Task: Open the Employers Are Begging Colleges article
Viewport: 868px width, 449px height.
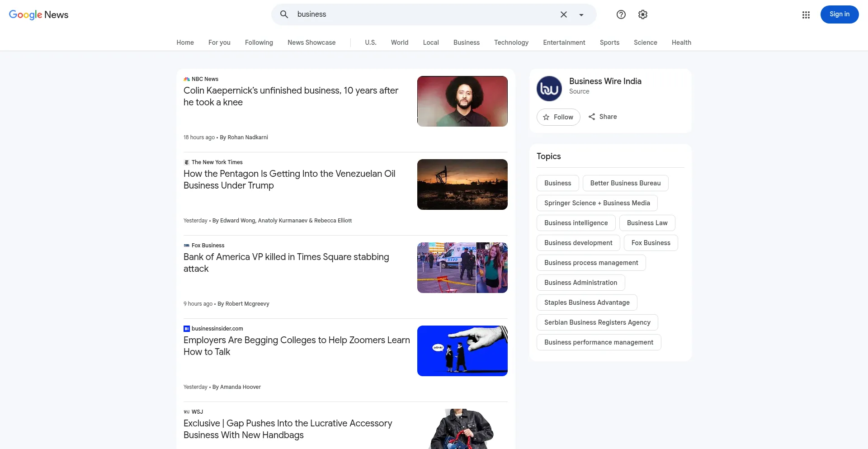Action: click(297, 346)
